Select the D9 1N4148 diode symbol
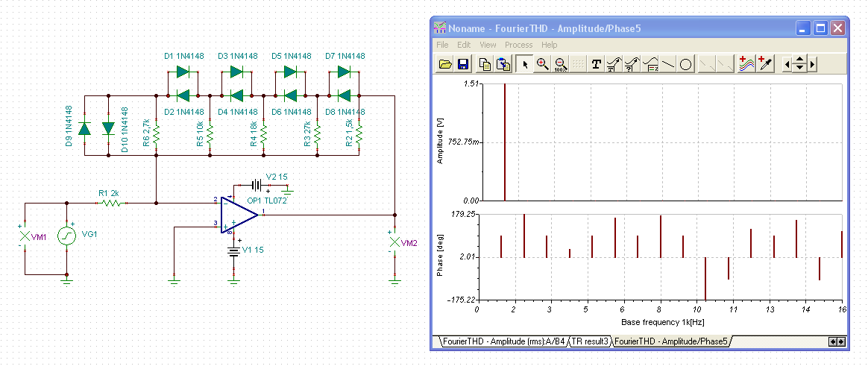868x369 pixels. coord(84,128)
